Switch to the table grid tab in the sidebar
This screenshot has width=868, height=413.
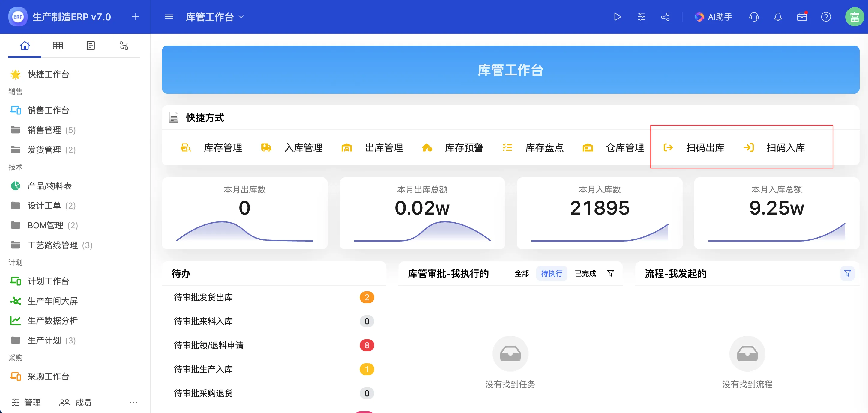(58, 46)
